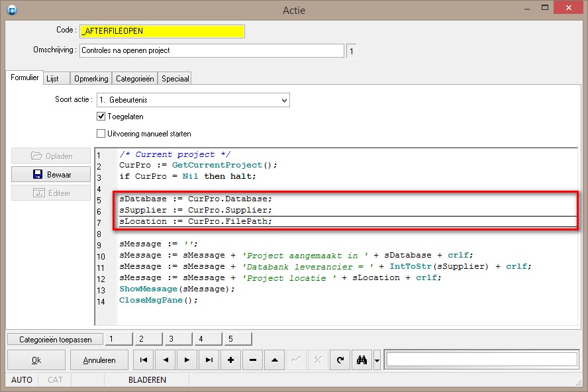Maximize the Actie window
Screen dimensions: 588x392
tap(545, 8)
